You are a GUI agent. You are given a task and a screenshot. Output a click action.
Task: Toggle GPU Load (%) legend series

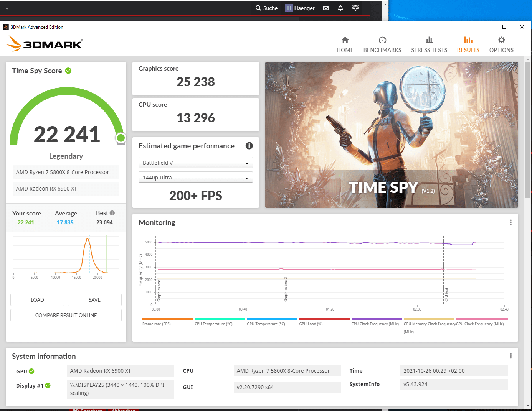point(324,322)
